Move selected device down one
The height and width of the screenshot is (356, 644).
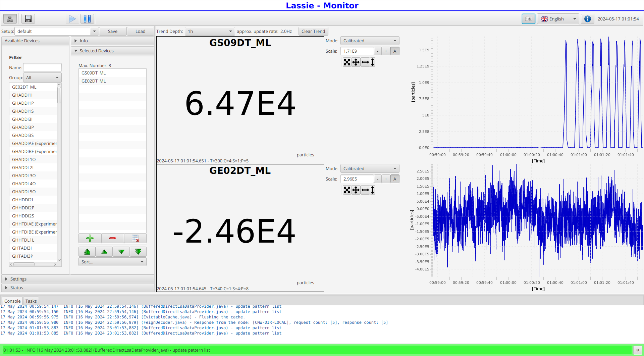tap(121, 252)
